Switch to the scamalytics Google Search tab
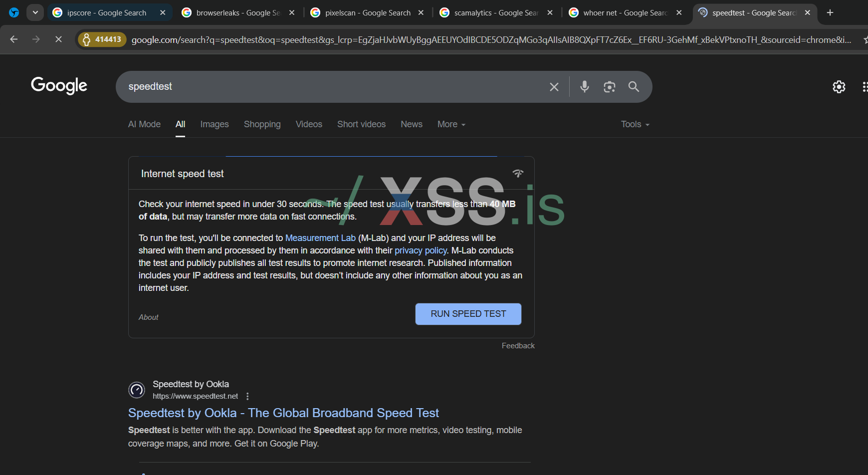This screenshot has width=868, height=475. [x=496, y=12]
